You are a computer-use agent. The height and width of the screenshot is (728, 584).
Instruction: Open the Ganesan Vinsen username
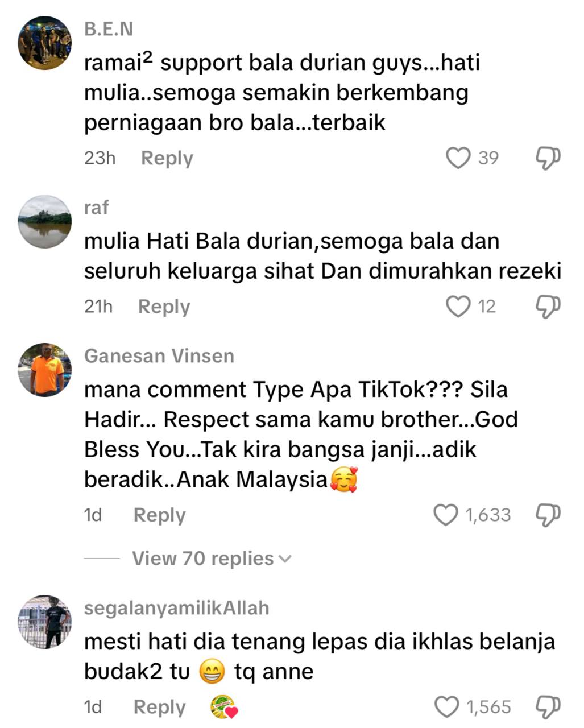(159, 356)
